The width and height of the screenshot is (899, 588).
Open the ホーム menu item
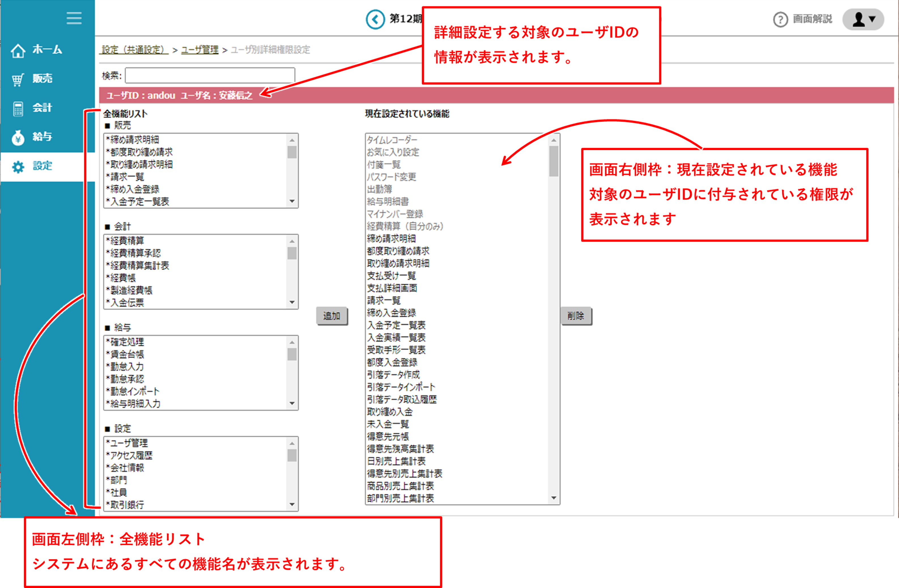coord(47,50)
